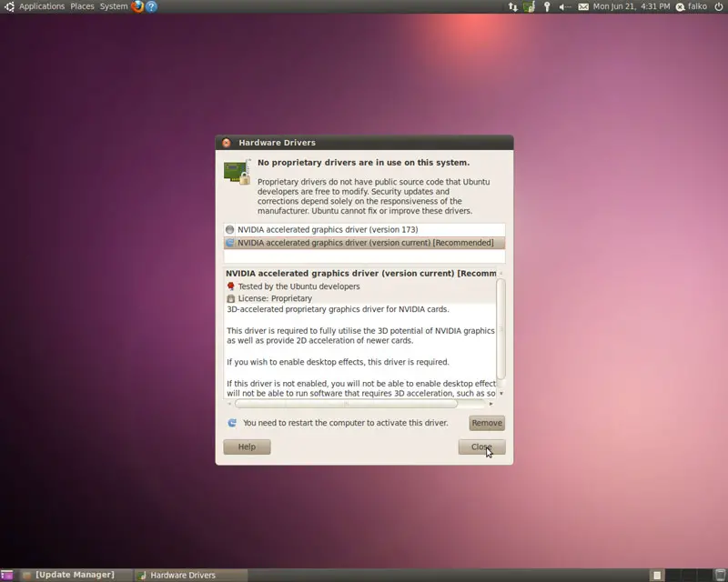Screen dimensions: 728x582
Task: Open the Places menu
Action: tap(82, 6)
